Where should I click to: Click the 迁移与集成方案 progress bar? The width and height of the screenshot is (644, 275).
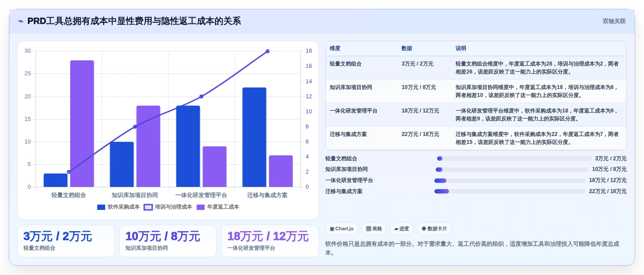(510, 191)
